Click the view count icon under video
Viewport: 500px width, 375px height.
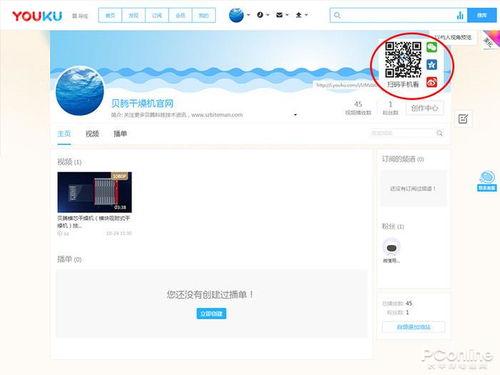tap(60, 234)
